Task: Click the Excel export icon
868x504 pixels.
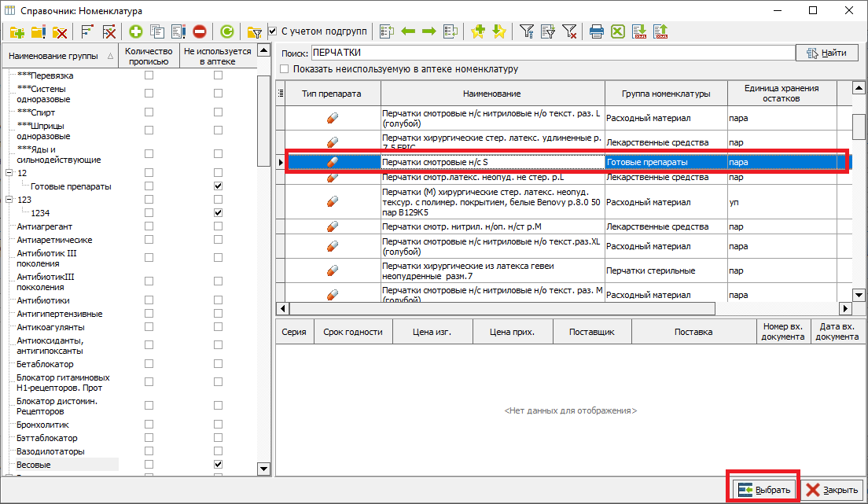Action: (x=618, y=31)
